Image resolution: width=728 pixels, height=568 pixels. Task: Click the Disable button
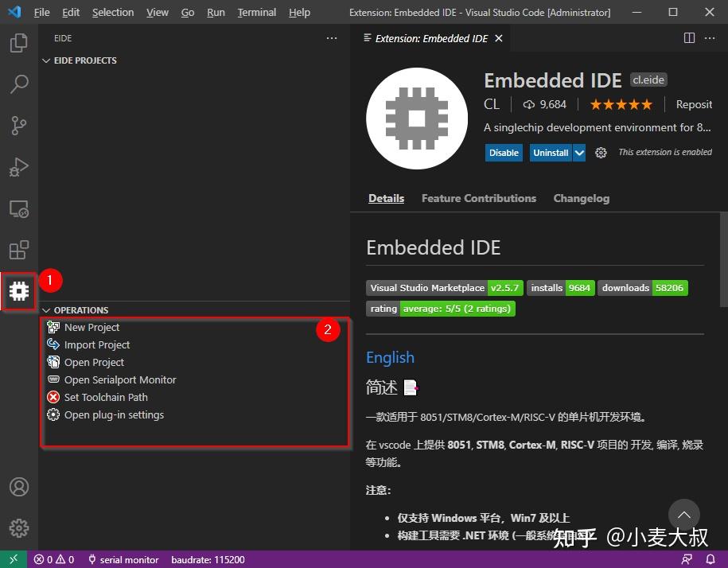click(504, 153)
